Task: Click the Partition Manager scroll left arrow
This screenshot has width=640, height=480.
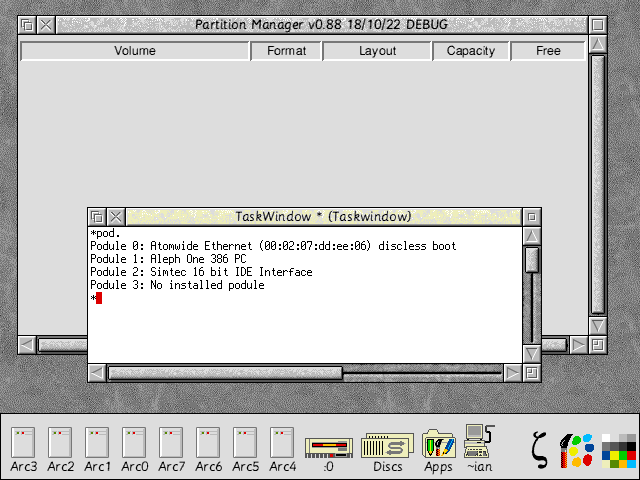Action: pos(27,345)
